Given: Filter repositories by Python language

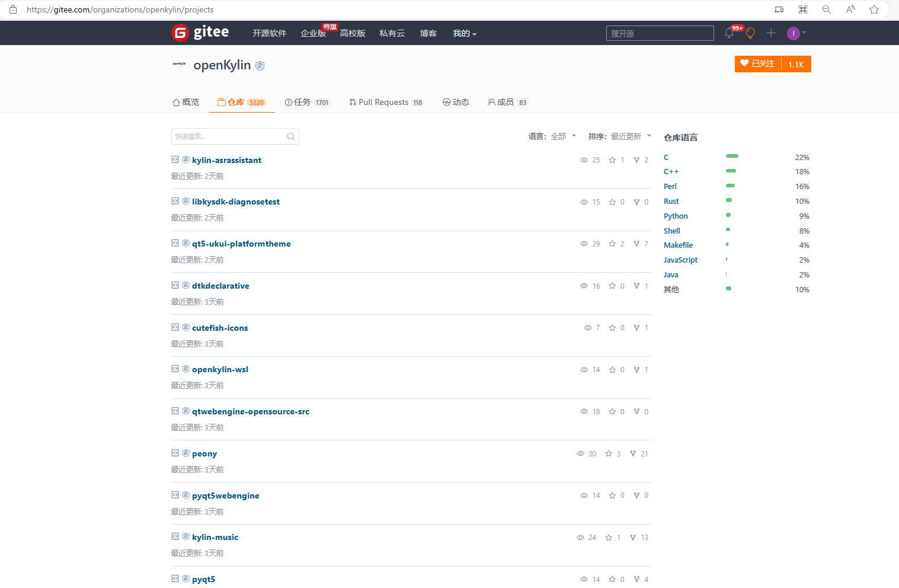Looking at the screenshot, I should [676, 216].
